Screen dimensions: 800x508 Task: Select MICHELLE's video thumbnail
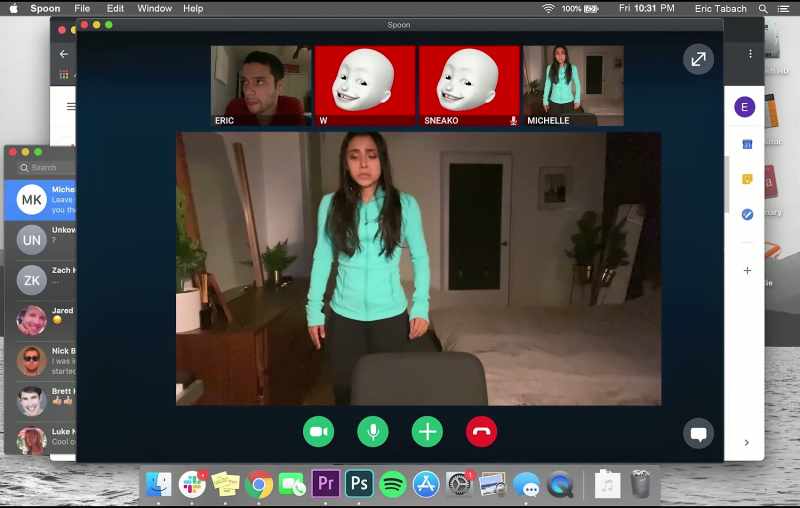573,86
